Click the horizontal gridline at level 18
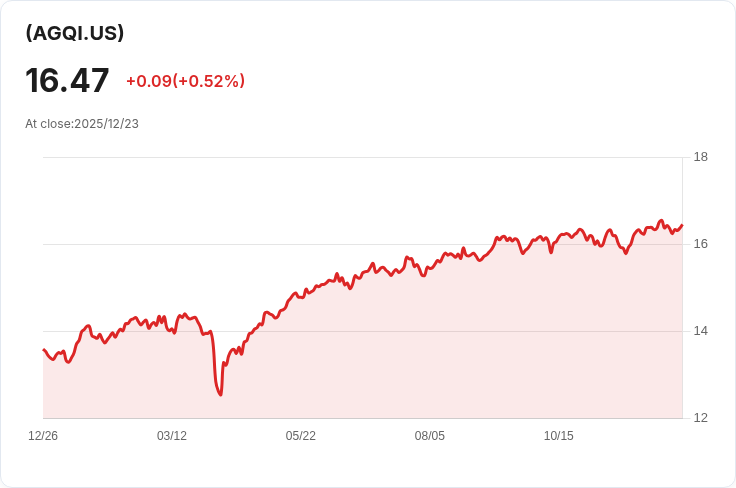The width and height of the screenshot is (736, 488). tap(360, 157)
